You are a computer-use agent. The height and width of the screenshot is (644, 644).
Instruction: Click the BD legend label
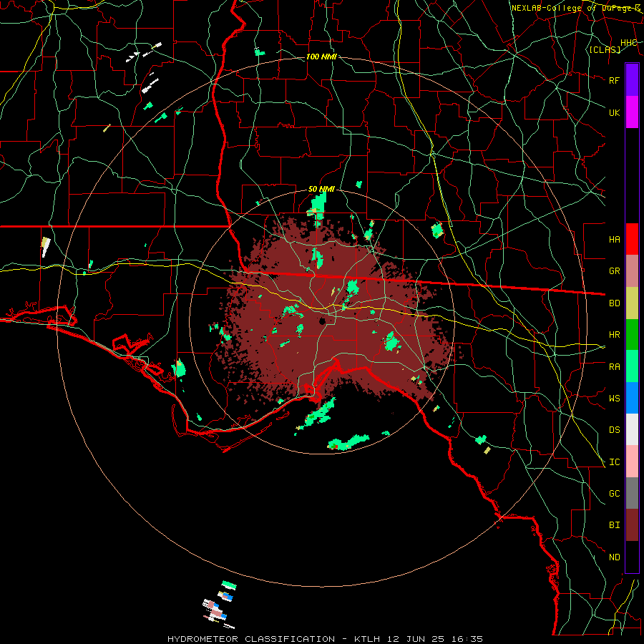pos(614,303)
